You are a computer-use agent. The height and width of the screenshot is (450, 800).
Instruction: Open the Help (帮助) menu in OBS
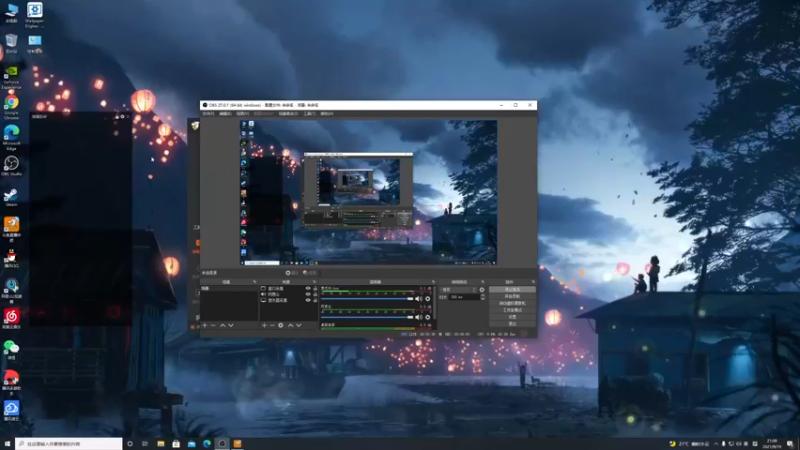(x=327, y=114)
